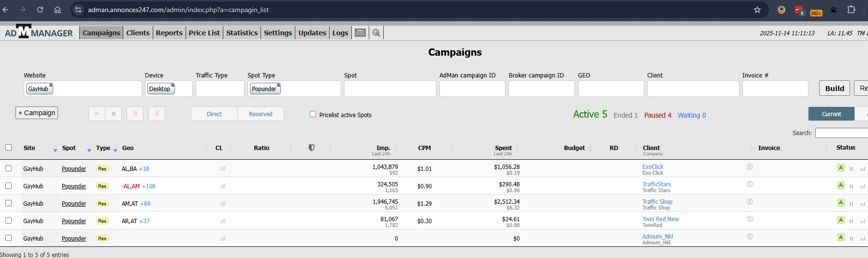Image resolution: width=868 pixels, height=258 pixels.
Task: Click the AdMan campaign ID input field
Action: (x=472, y=89)
